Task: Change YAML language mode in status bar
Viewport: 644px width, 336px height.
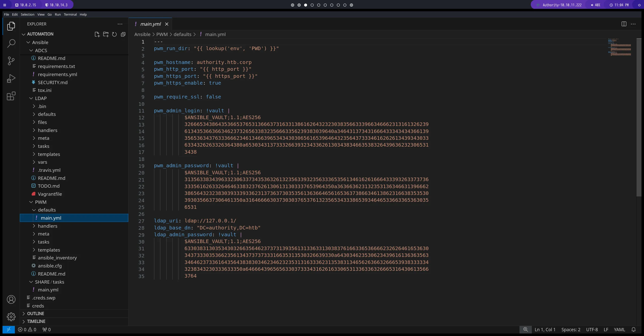Action: (x=619, y=329)
